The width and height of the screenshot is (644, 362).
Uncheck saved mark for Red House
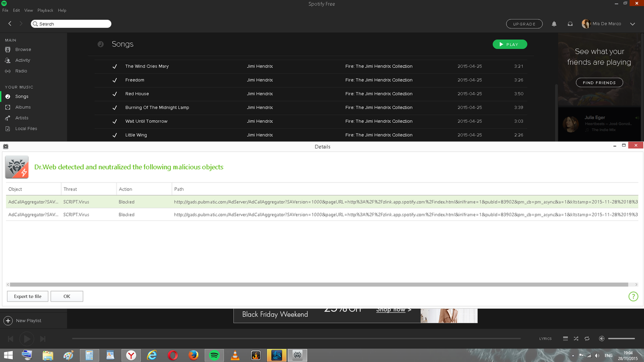(x=115, y=94)
